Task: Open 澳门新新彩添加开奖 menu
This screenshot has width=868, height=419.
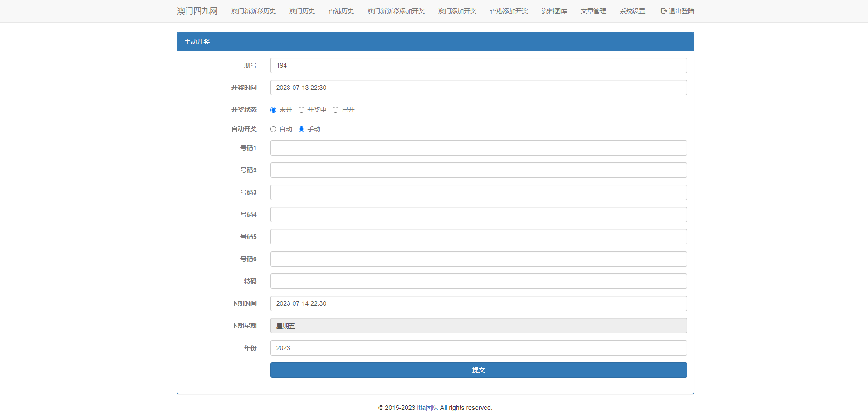Action: [396, 11]
